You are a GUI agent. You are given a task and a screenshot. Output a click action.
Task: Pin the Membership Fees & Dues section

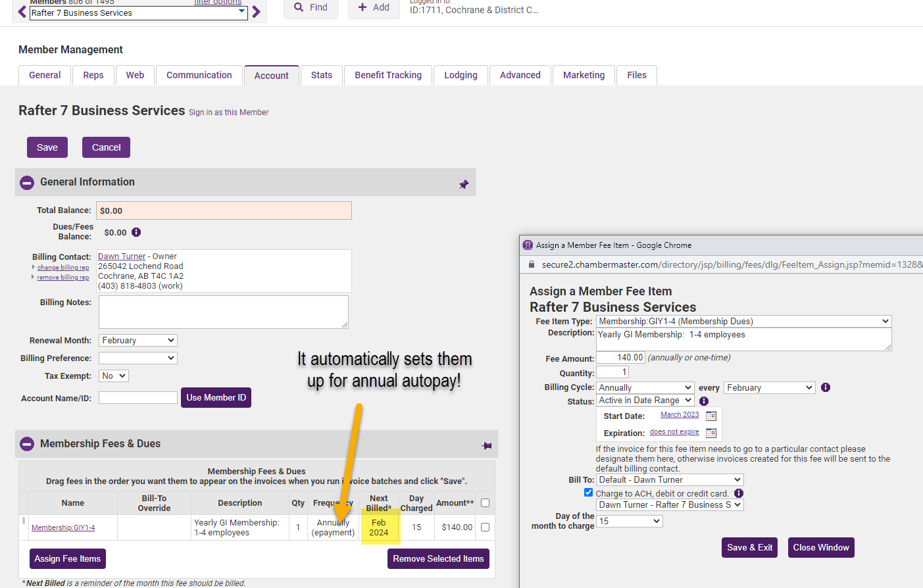coord(487,445)
